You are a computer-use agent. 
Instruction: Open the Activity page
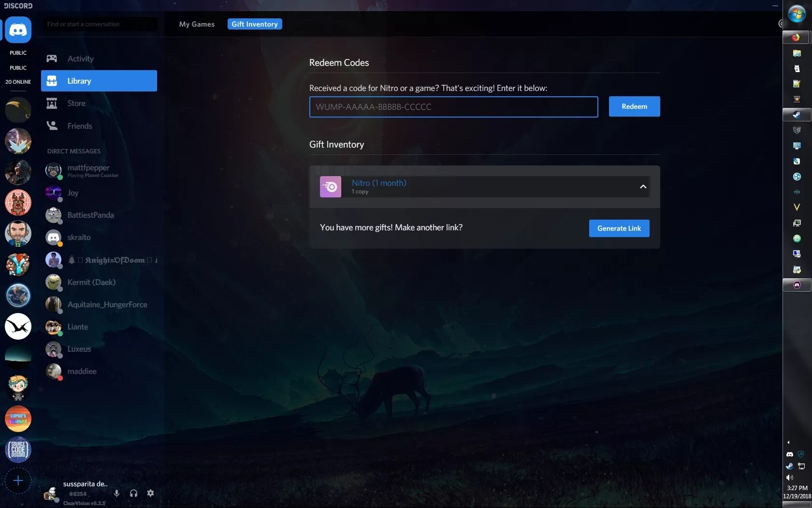point(99,59)
